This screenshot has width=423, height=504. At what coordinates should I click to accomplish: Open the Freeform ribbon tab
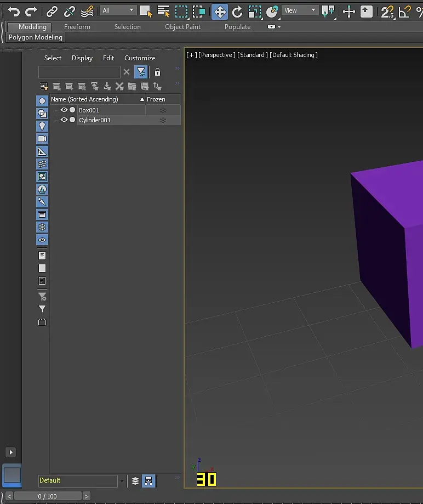pyautogui.click(x=77, y=27)
